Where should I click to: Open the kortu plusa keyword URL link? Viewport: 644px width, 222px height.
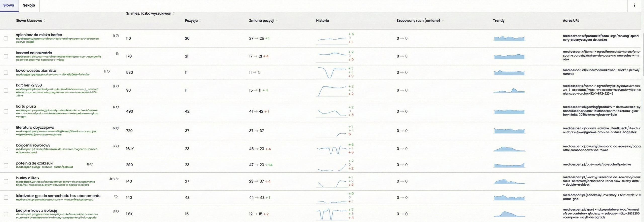coord(57,113)
